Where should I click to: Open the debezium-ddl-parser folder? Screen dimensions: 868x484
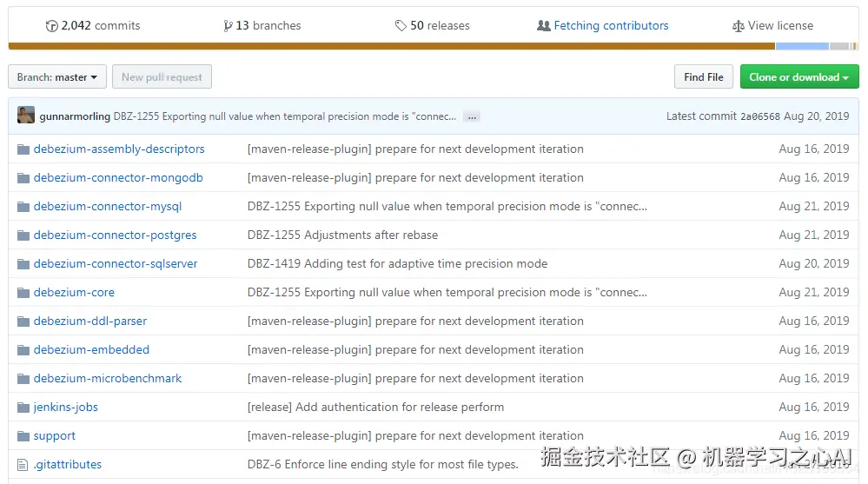(x=90, y=322)
